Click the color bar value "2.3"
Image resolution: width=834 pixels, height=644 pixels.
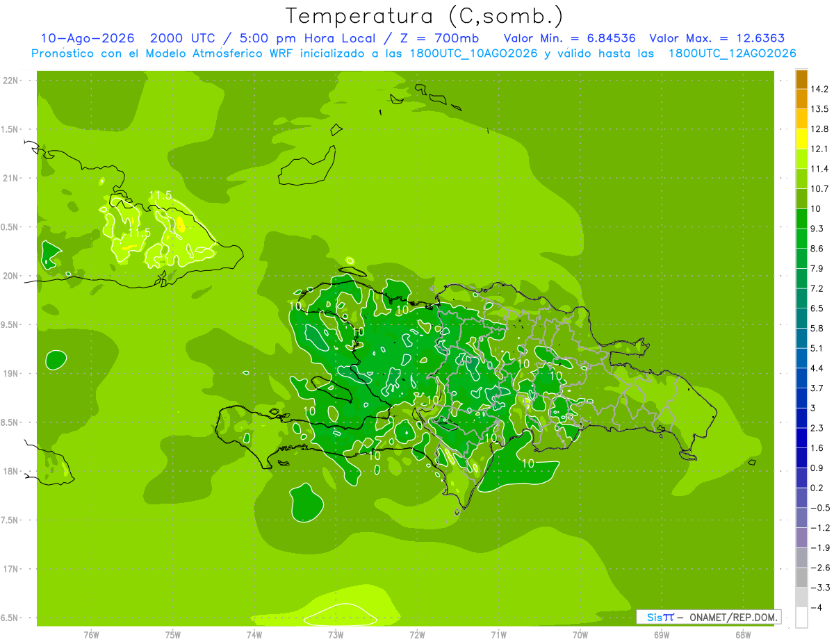817,428
